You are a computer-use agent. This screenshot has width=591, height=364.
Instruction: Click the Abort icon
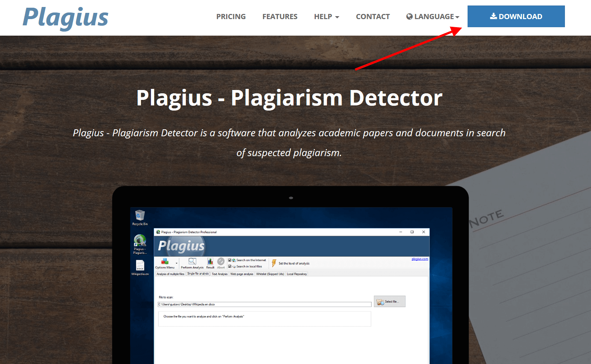221,261
